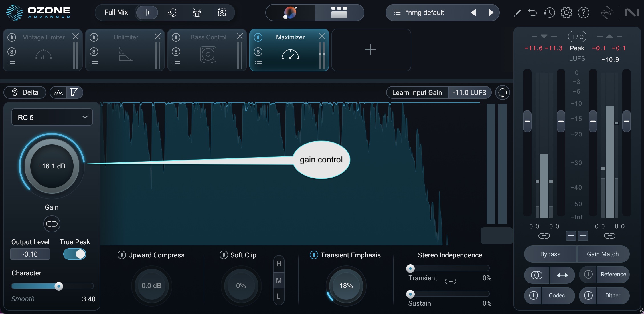Toggle the Dither power button
The height and width of the screenshot is (314, 644).
coord(588,295)
